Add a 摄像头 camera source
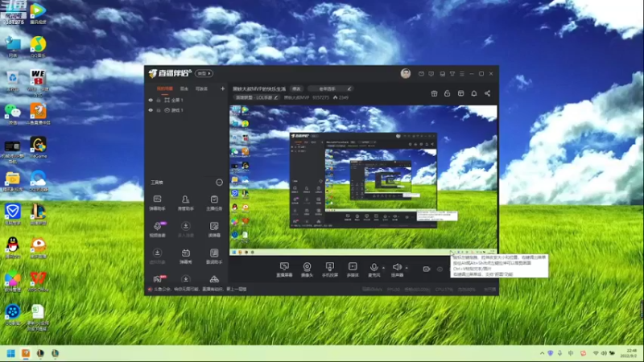 pos(307,269)
